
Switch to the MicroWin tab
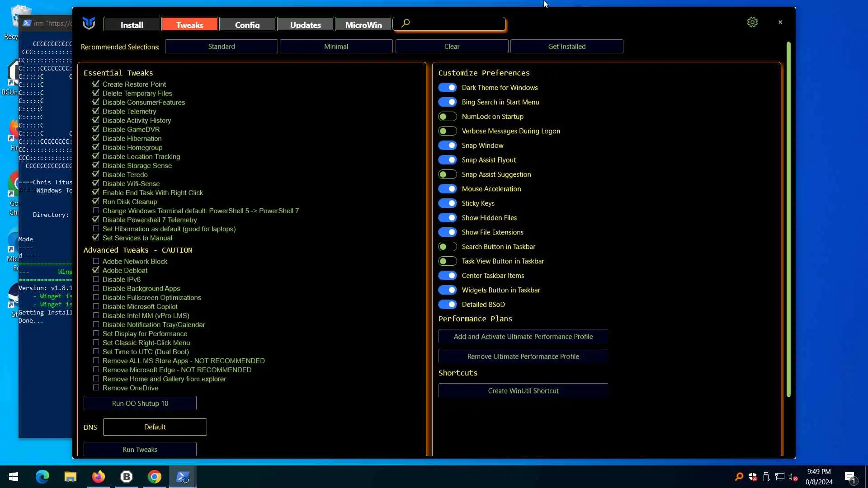(363, 25)
